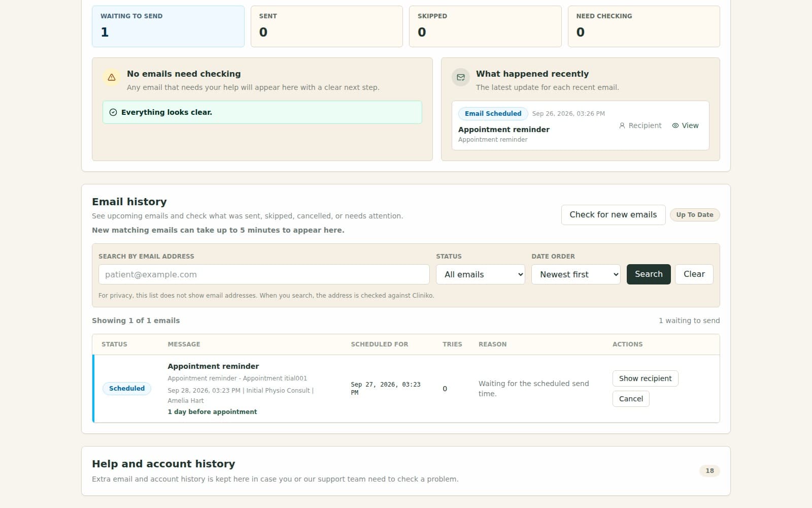
Task: Select the Waiting to Send summary card
Action: coord(168,26)
